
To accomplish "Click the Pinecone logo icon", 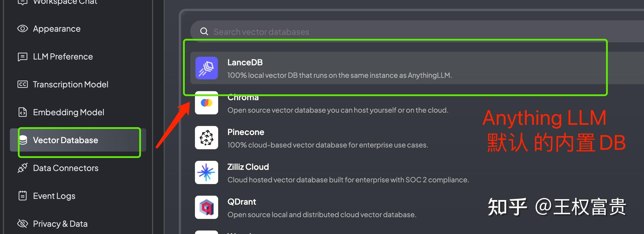I will tap(207, 138).
